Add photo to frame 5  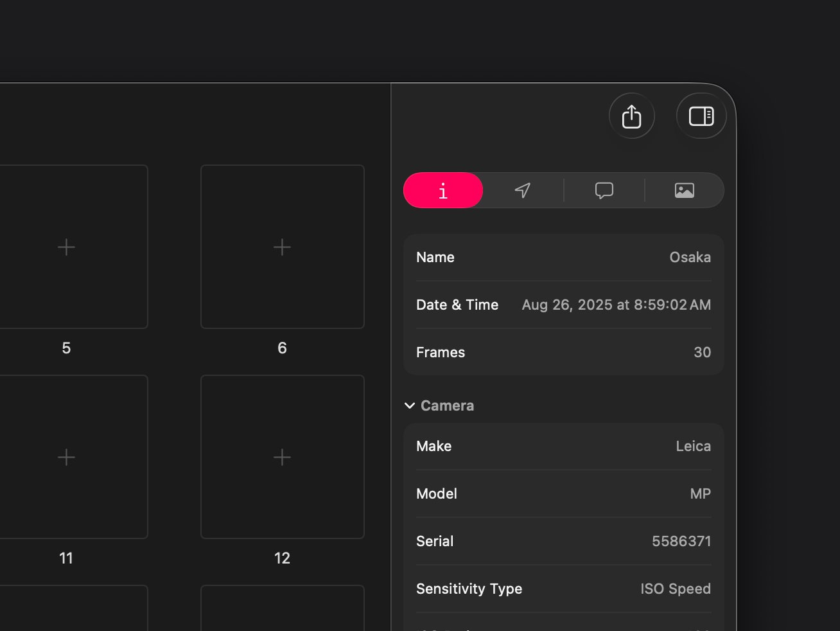(66, 247)
